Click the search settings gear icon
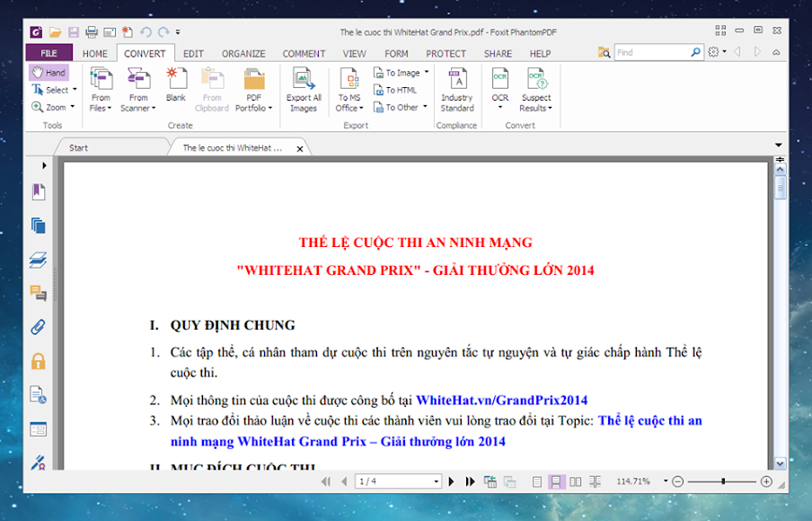 tap(713, 52)
